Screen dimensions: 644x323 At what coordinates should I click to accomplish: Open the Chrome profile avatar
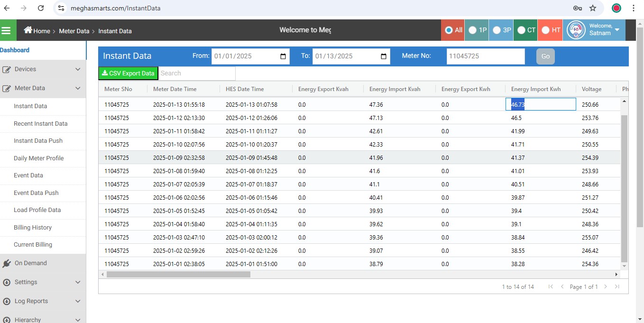(x=616, y=8)
